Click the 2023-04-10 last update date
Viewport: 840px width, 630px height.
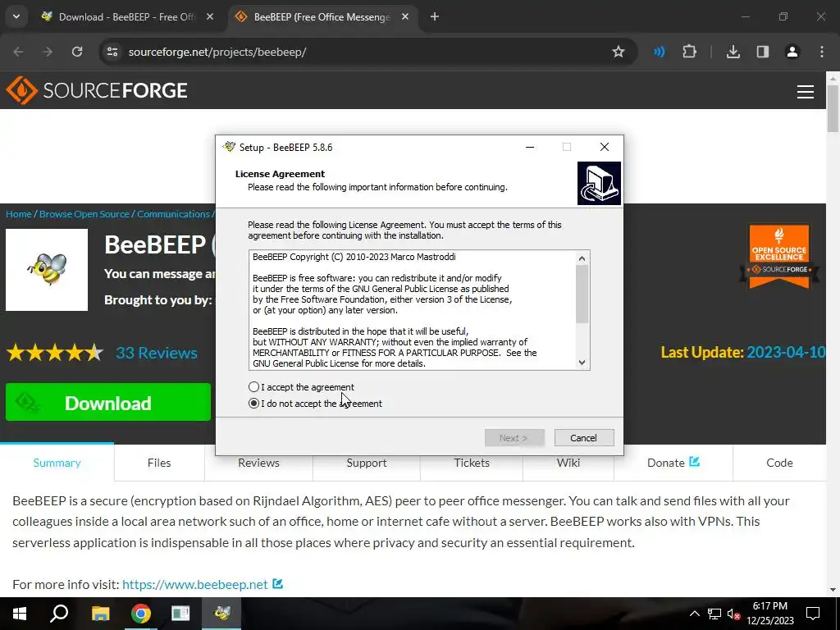pyautogui.click(x=786, y=352)
